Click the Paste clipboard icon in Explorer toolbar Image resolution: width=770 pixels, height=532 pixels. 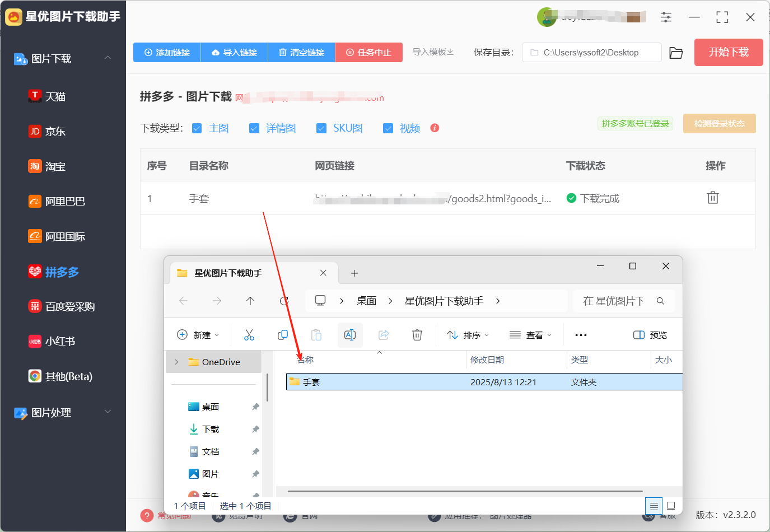316,335
